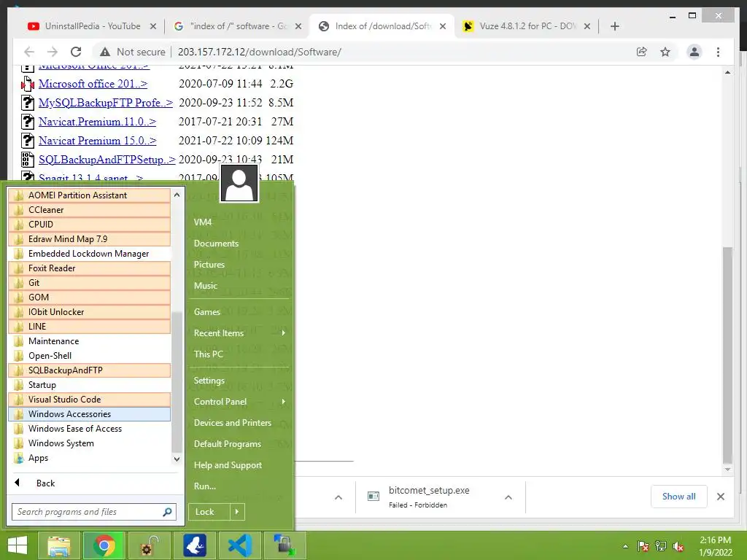Go back with the browser back arrow
This screenshot has width=747, height=560.
click(29, 52)
